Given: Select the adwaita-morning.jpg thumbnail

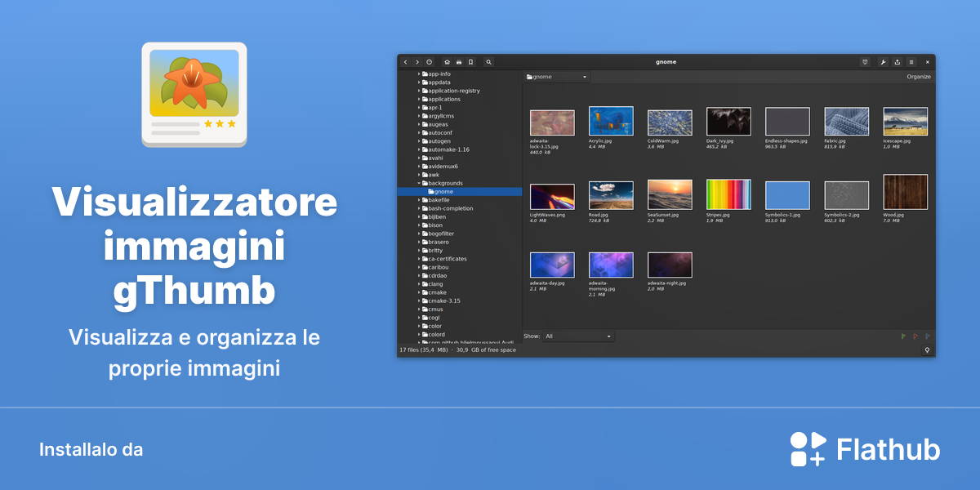Looking at the screenshot, I should pos(611,265).
